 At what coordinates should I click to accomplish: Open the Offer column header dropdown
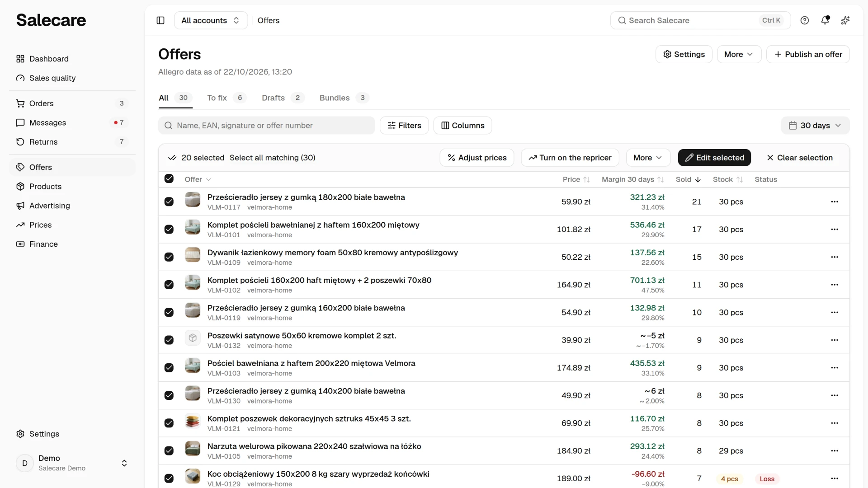click(x=198, y=179)
